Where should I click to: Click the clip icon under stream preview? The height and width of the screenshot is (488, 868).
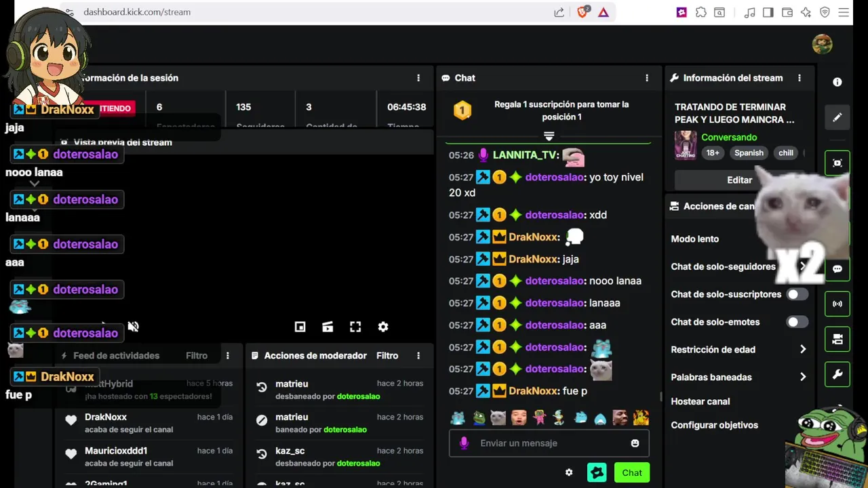(328, 327)
